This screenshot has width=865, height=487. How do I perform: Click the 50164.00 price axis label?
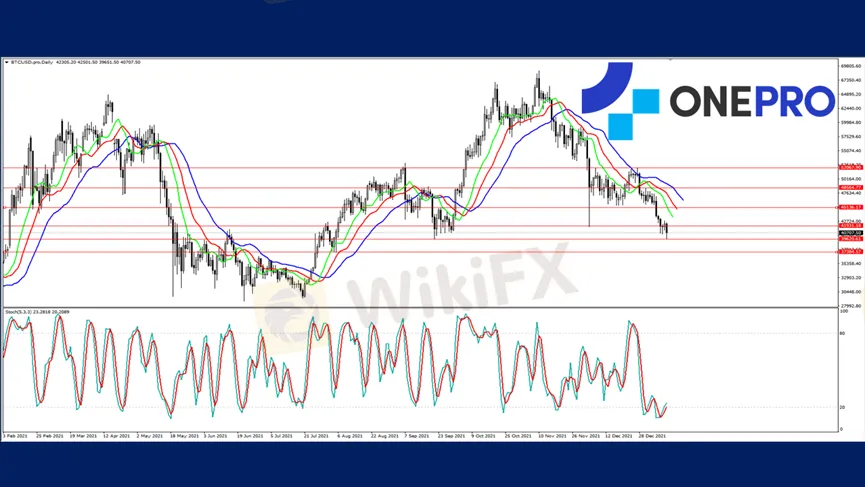pos(851,179)
